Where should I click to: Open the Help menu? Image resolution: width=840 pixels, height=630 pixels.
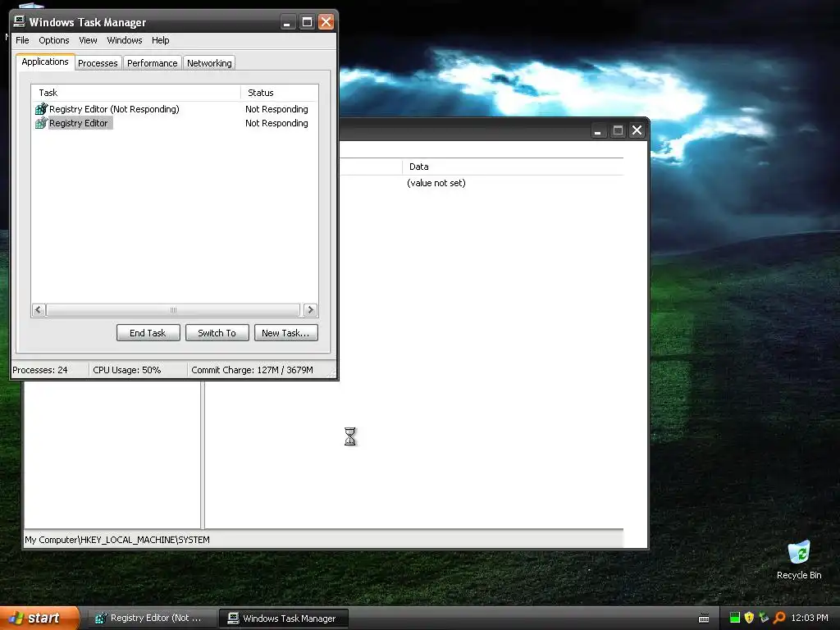coord(160,40)
